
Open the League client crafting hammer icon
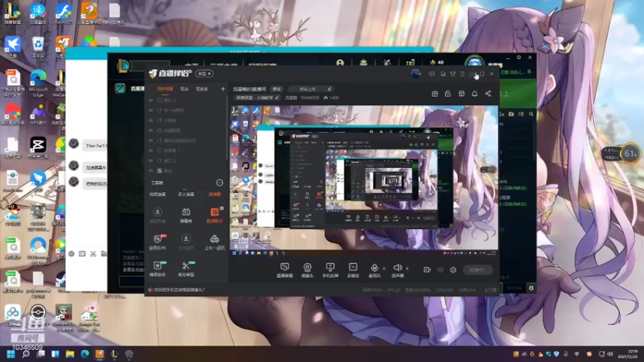click(387, 63)
